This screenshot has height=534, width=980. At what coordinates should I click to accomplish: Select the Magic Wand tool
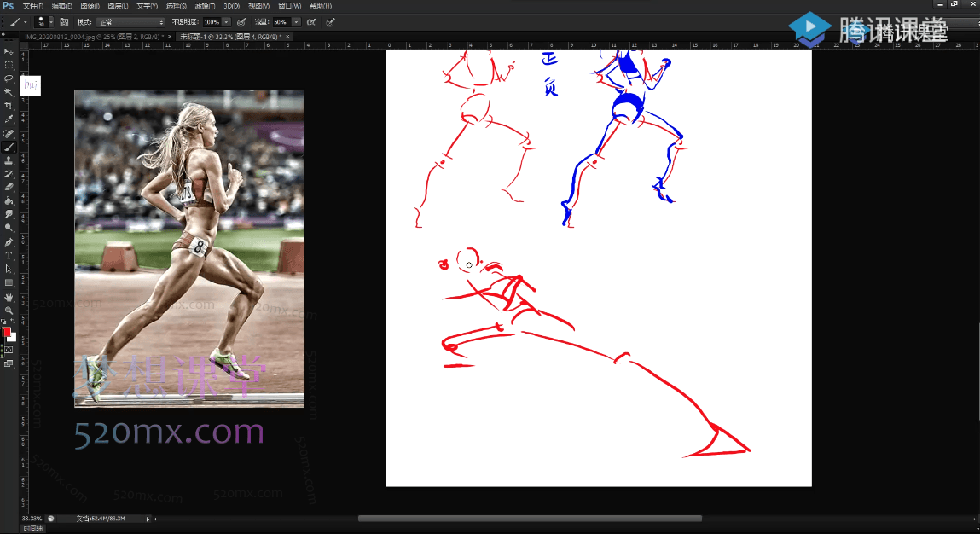(9, 91)
